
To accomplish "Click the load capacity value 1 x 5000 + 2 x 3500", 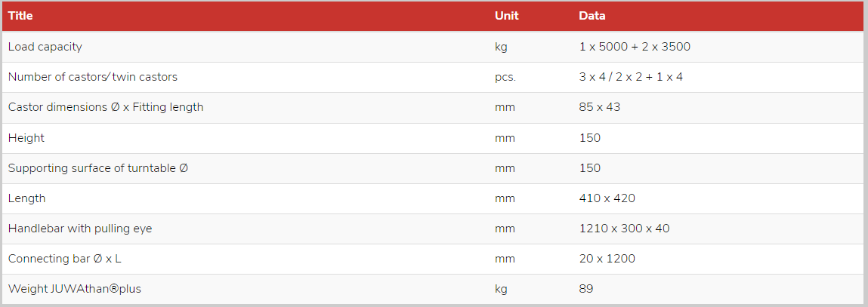I will point(635,47).
